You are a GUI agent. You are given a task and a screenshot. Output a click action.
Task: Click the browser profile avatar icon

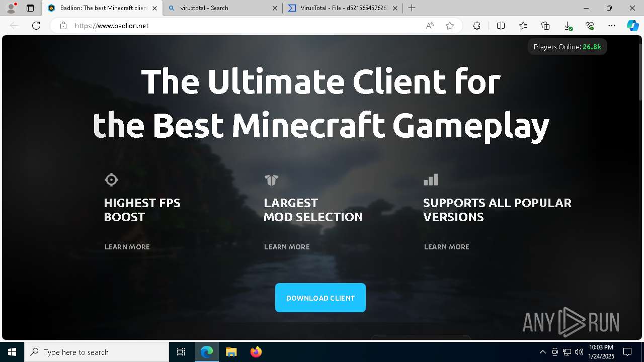pyautogui.click(x=11, y=8)
